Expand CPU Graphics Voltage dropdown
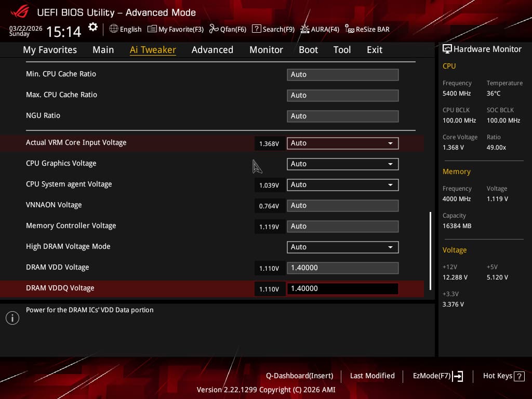Image resolution: width=532 pixels, height=399 pixels. [x=343, y=164]
